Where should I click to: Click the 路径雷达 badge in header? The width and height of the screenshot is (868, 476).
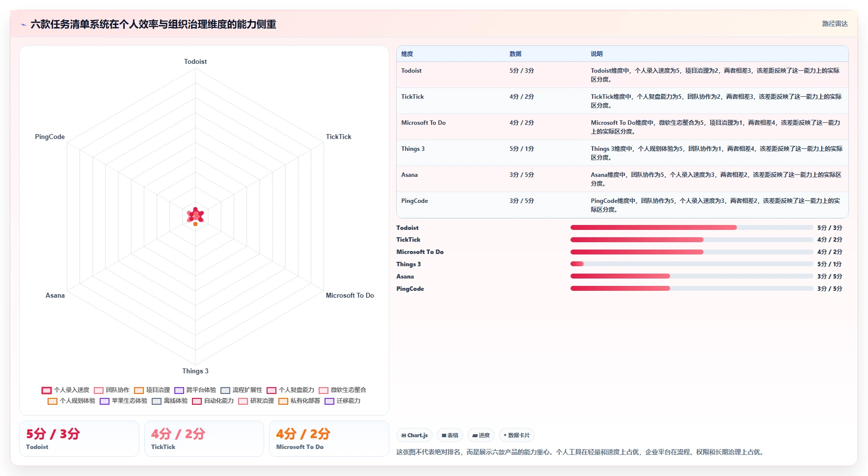coord(835,24)
